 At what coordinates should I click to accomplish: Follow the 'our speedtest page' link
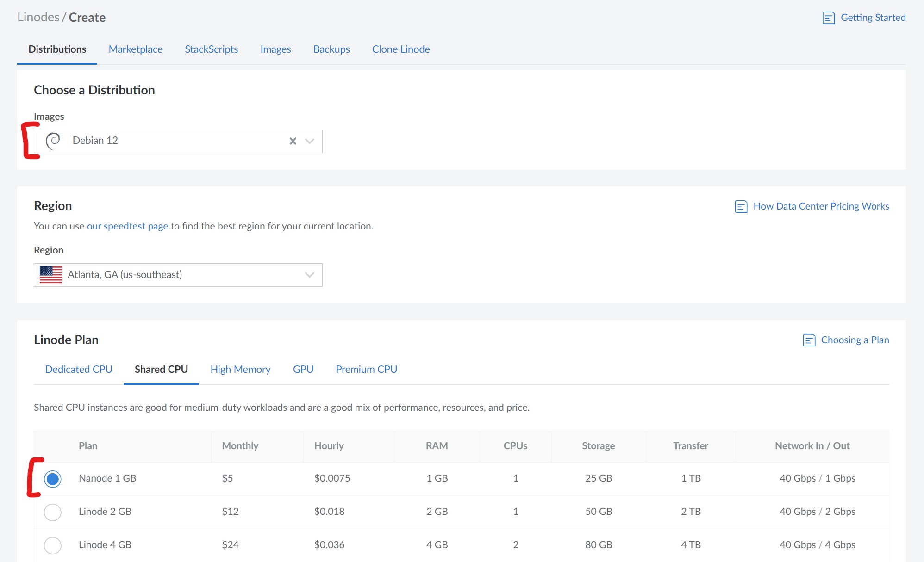click(128, 226)
